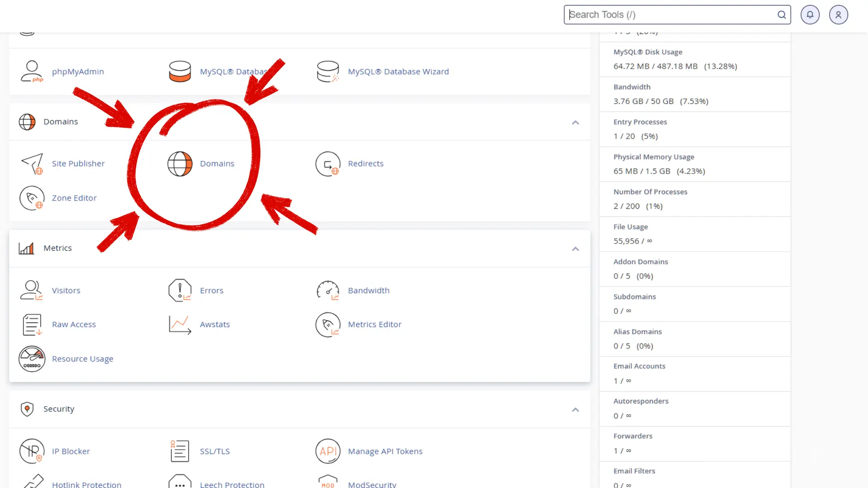The width and height of the screenshot is (868, 488).
Task: Click the Domains section globe header icon
Action: [27, 122]
